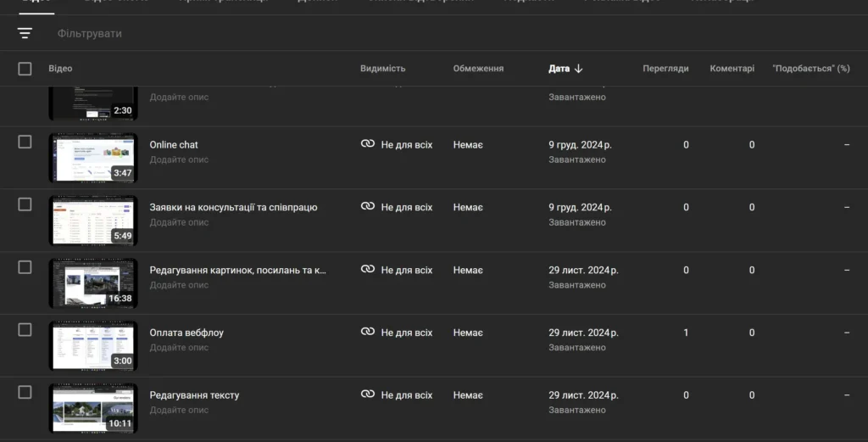This screenshot has height=442, width=868.
Task: Expand restrictions 'Немає' for Оплата вебфлоу
Action: click(x=468, y=333)
